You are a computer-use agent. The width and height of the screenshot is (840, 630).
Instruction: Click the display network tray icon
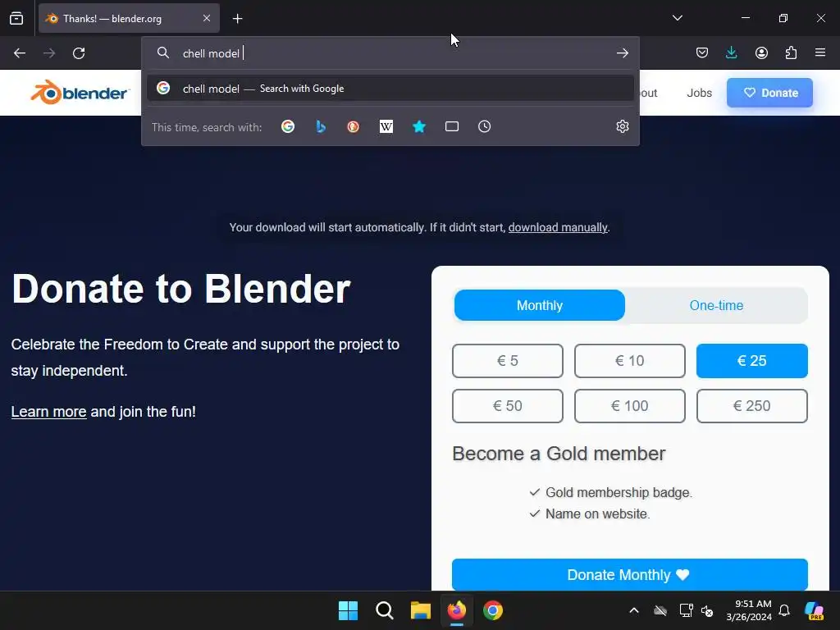click(687, 610)
